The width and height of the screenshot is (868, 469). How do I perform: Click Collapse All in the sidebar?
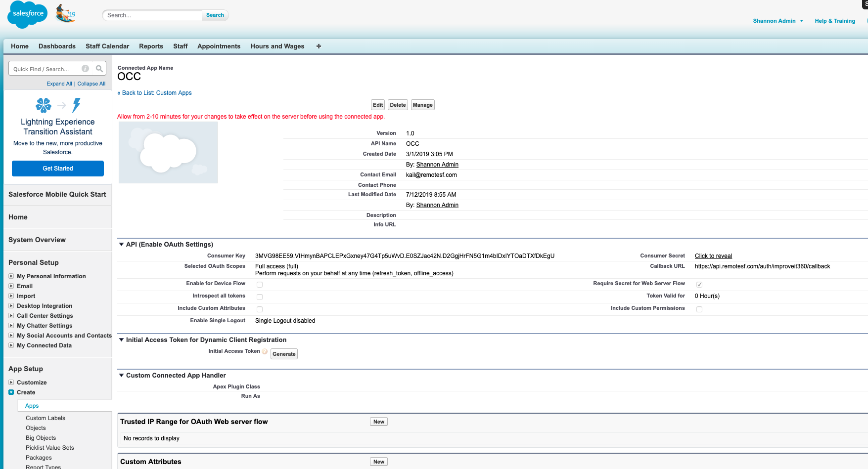91,84
